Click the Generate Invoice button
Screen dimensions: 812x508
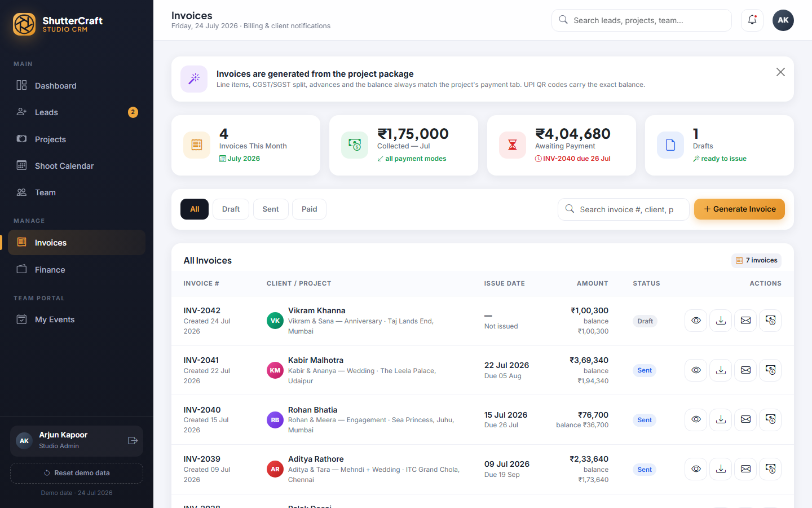[739, 209]
